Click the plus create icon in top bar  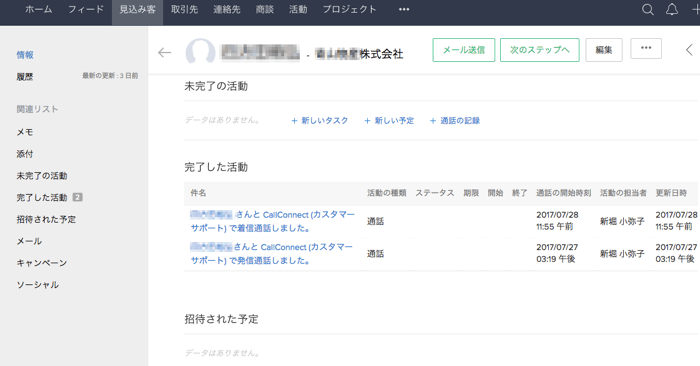[x=696, y=9]
